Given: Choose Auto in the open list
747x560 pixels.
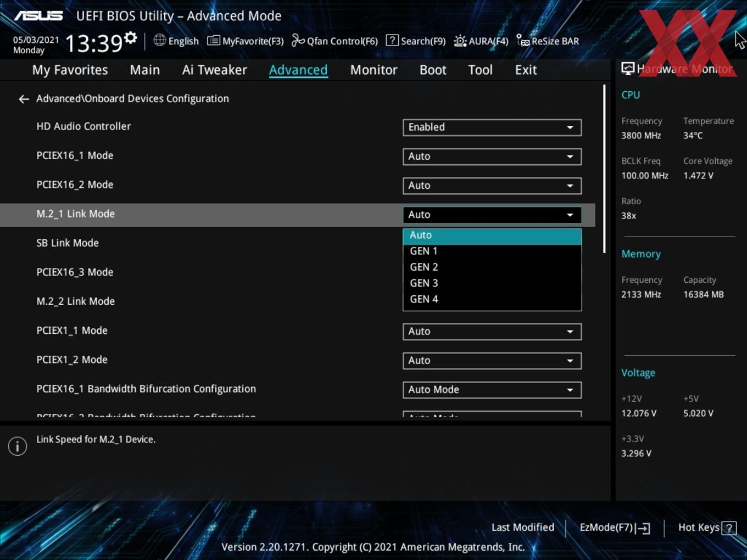Looking at the screenshot, I should (492, 235).
